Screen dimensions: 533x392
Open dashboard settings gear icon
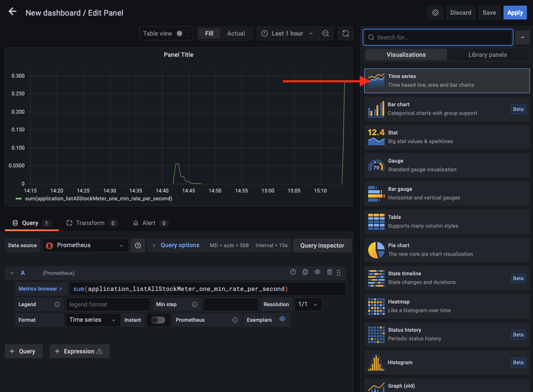435,13
